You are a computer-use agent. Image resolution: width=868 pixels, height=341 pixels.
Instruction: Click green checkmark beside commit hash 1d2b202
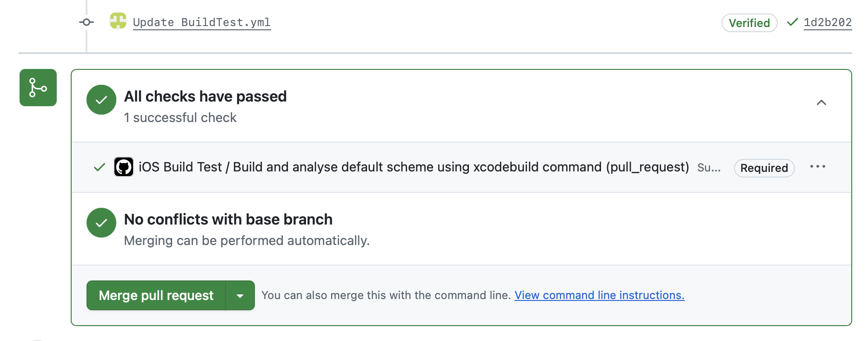[x=792, y=22]
